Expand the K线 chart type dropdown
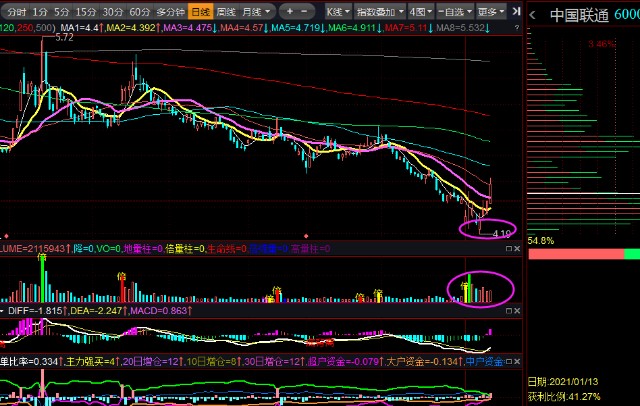The width and height of the screenshot is (640, 406). [337, 11]
